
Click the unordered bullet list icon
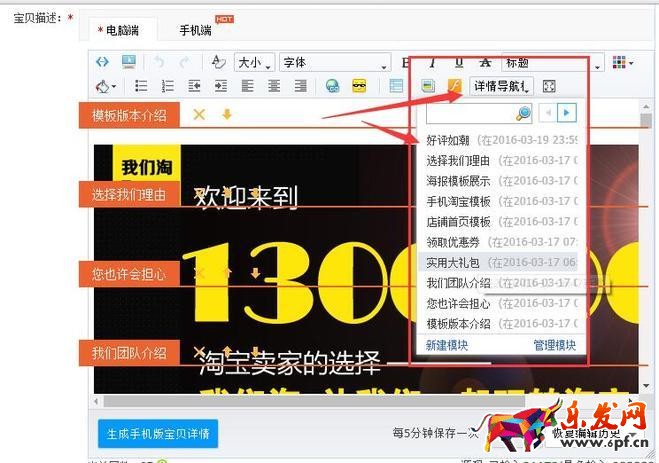pos(141,86)
